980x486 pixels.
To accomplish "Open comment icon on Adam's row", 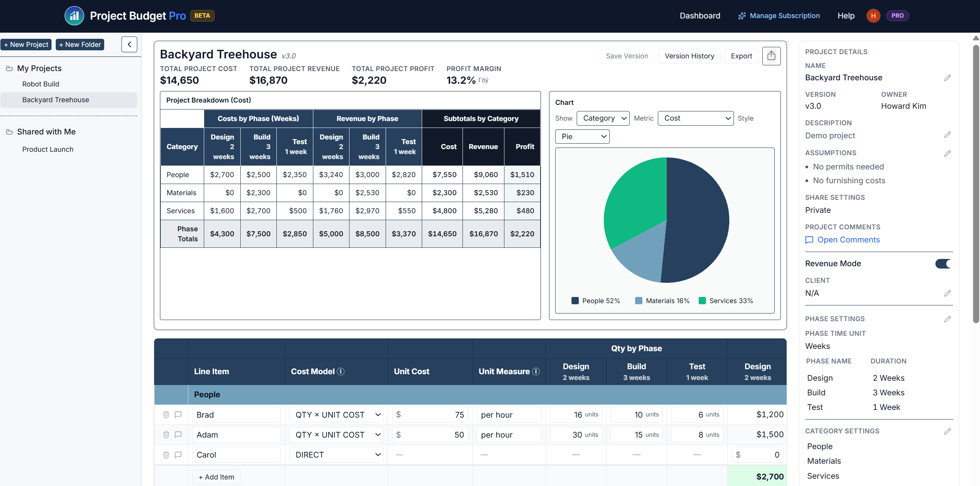I will (178, 435).
